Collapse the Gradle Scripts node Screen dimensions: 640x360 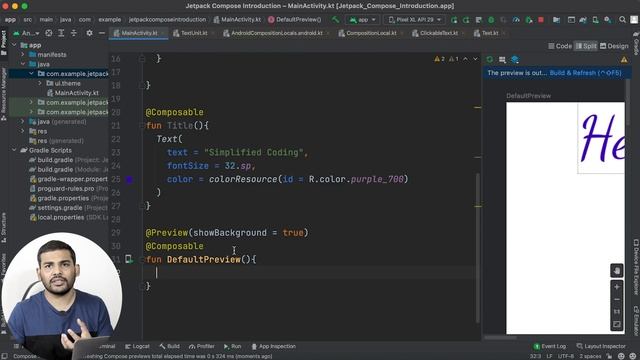pos(15,150)
